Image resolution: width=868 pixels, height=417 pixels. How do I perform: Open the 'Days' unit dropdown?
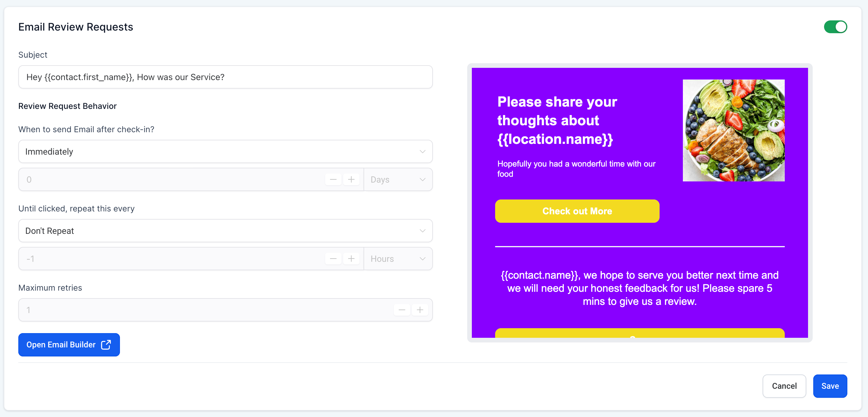[398, 179]
